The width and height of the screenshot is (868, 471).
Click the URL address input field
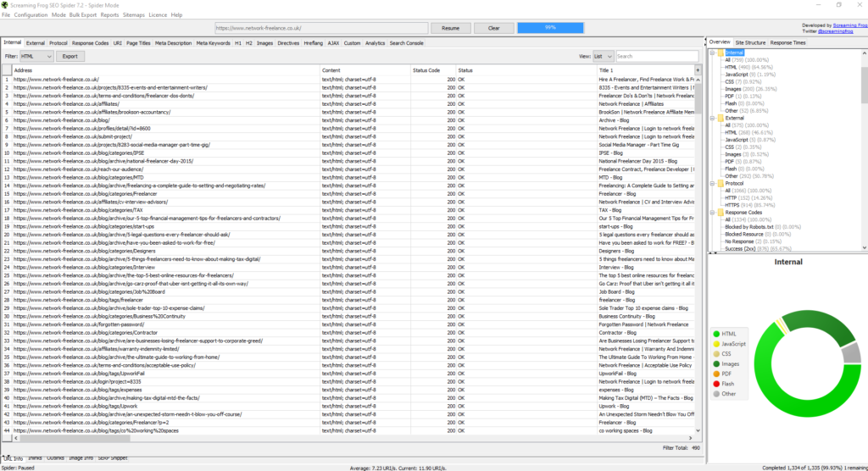coord(321,28)
